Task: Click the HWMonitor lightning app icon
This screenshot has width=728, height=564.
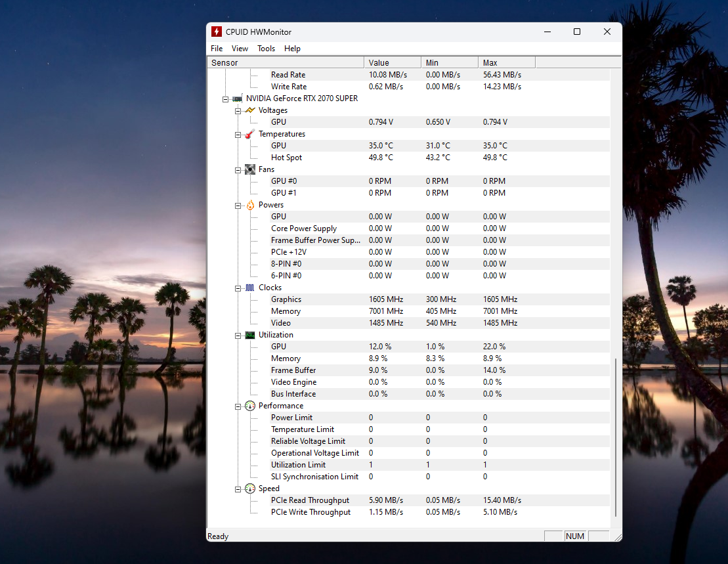Action: tap(217, 32)
